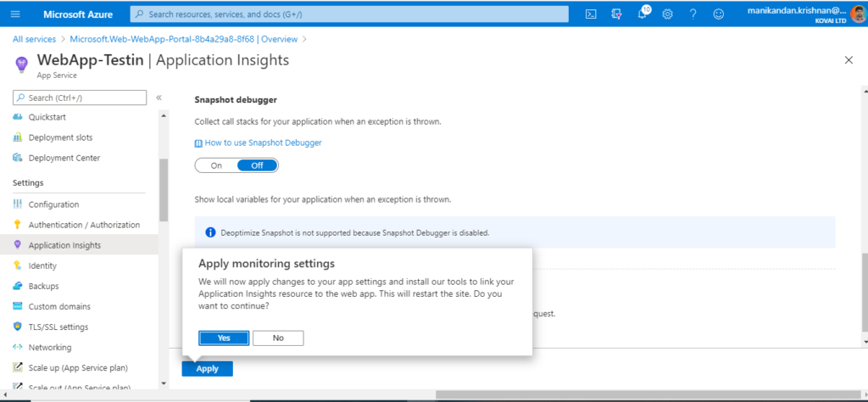
Task: Launch Cloud Shell from top bar
Action: click(591, 14)
